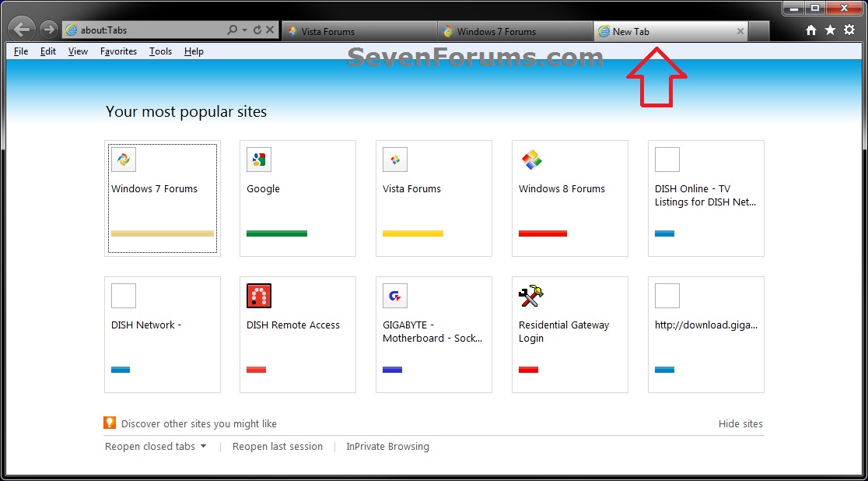Open the Favorites menu

tap(118, 51)
